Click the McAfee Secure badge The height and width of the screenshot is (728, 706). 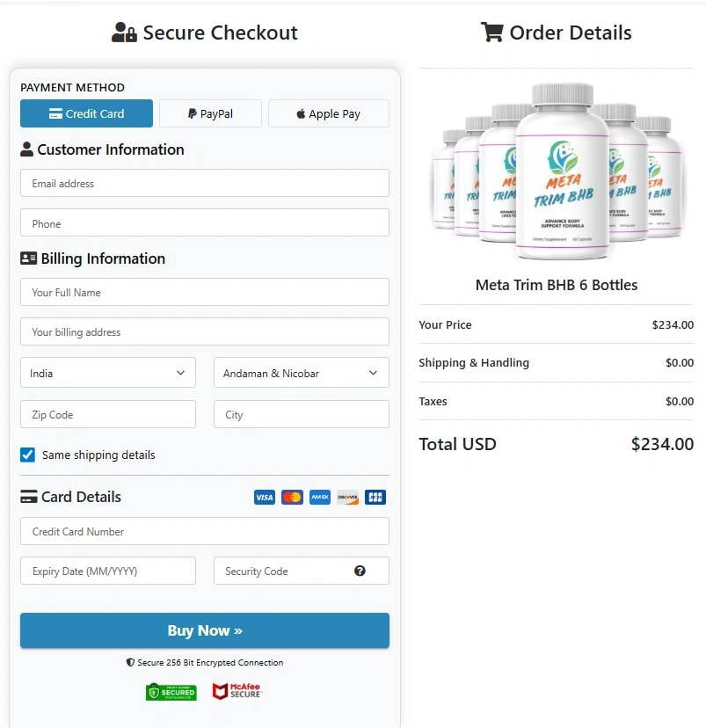point(236,691)
